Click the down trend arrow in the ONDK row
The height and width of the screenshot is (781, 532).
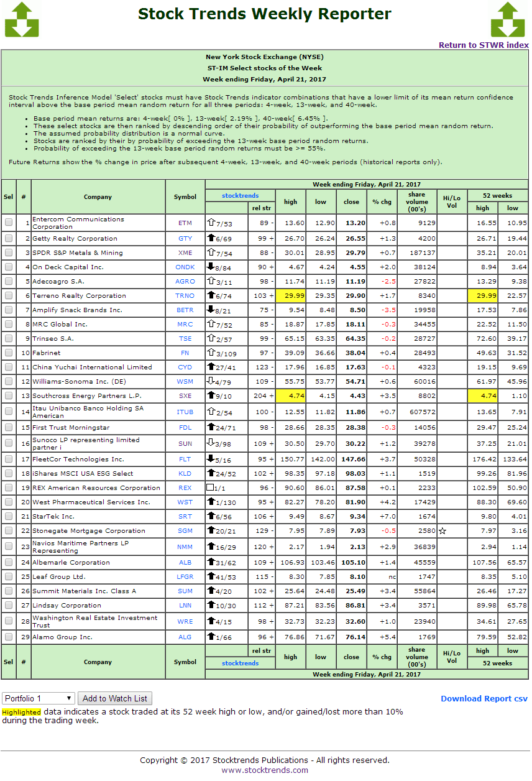211,267
